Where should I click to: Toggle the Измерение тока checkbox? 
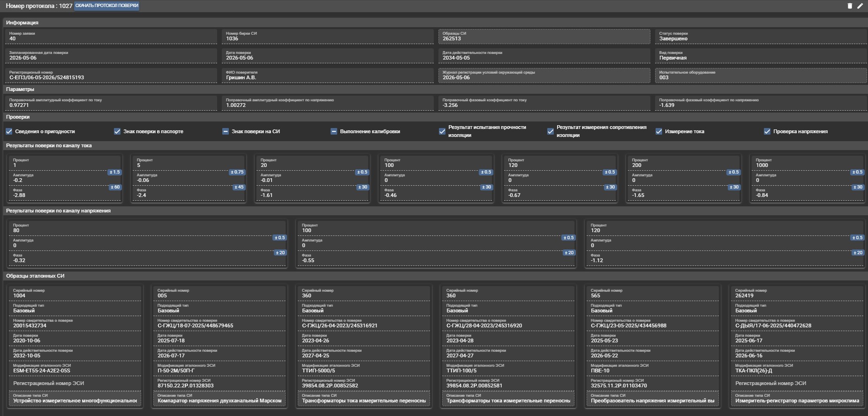(659, 131)
